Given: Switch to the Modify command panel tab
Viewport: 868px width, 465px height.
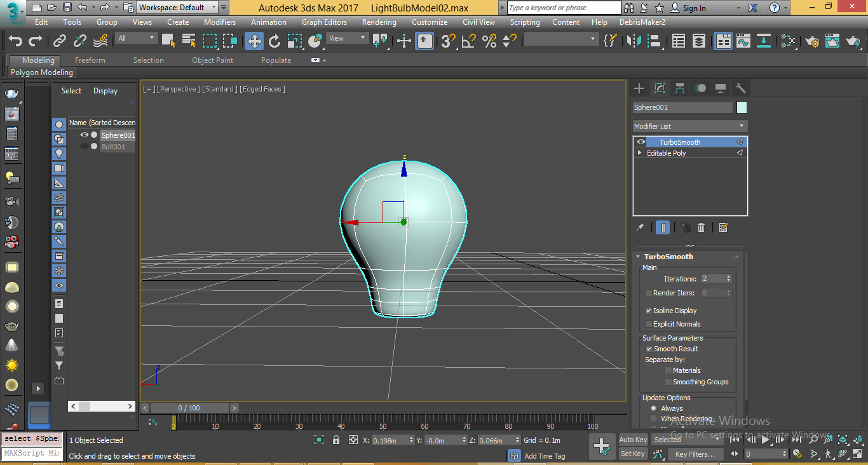Looking at the screenshot, I should click(x=660, y=88).
